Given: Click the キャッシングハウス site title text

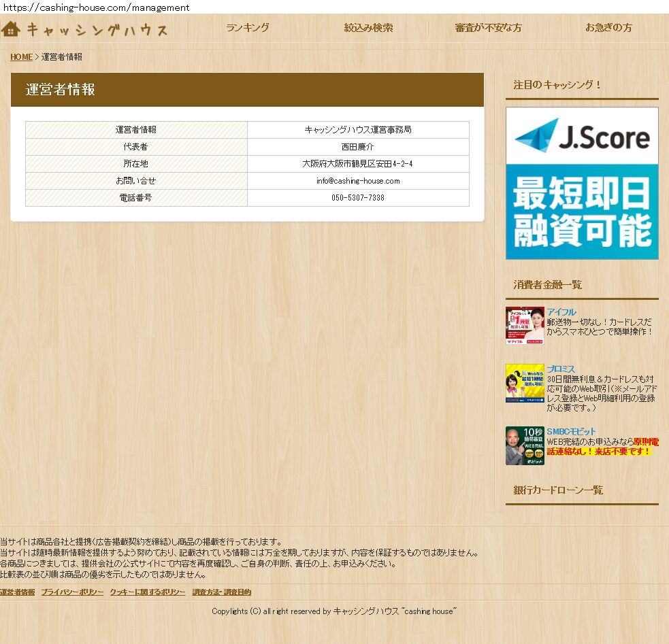Looking at the screenshot, I should coord(97,30).
